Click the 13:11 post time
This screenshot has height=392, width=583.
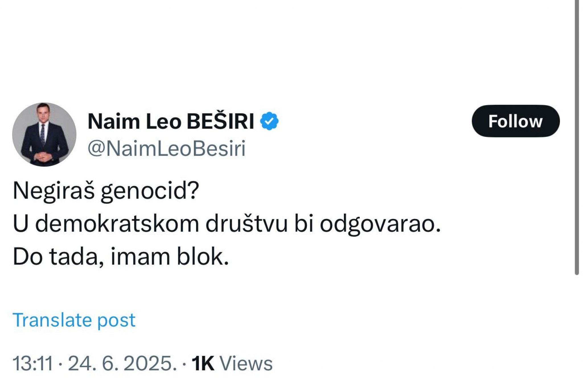(33, 363)
